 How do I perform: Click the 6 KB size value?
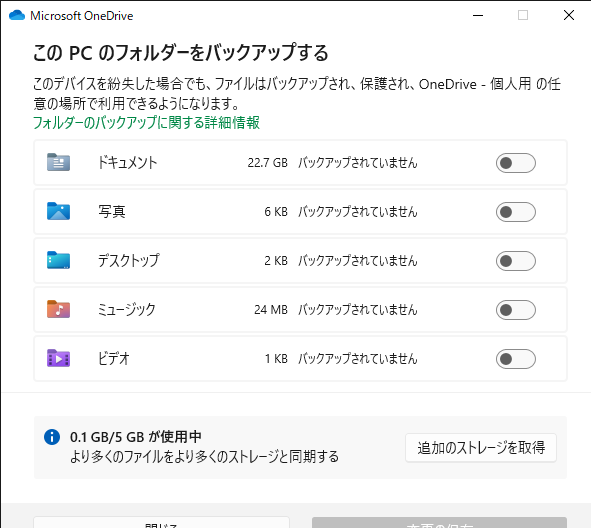276,212
